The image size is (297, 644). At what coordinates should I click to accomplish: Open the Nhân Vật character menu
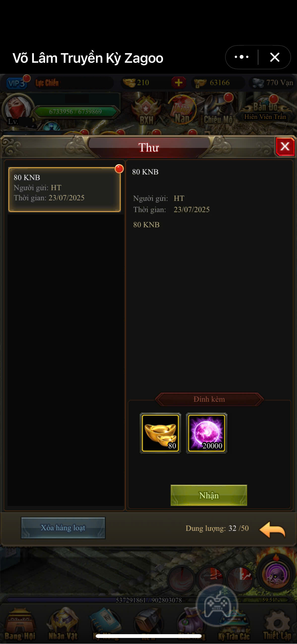[63, 625]
